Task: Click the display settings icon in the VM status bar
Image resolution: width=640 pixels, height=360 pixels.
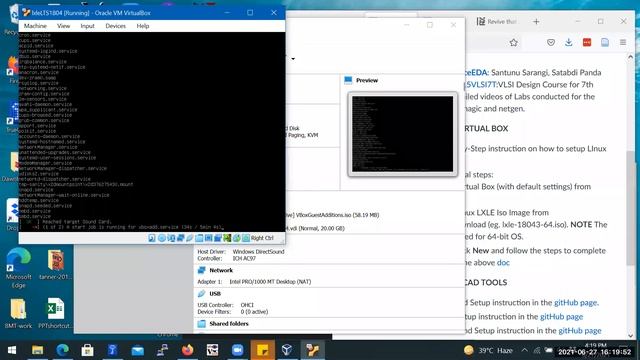Action: pos(209,238)
